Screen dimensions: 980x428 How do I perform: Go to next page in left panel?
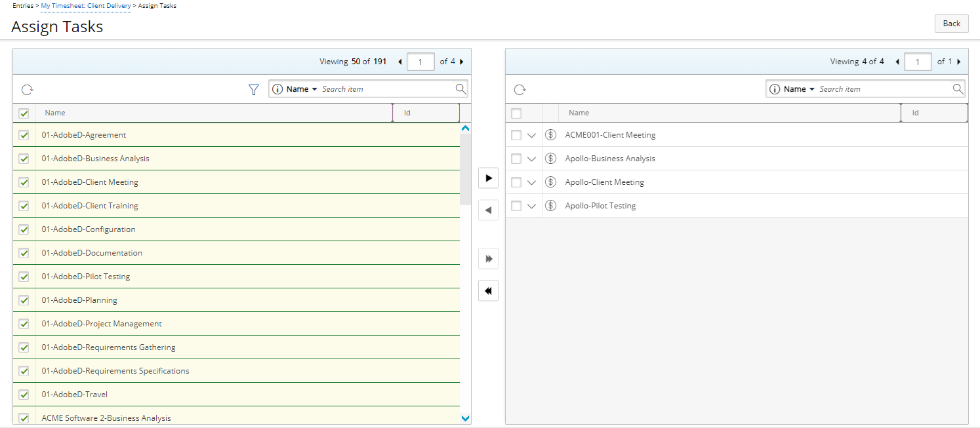[x=461, y=62]
